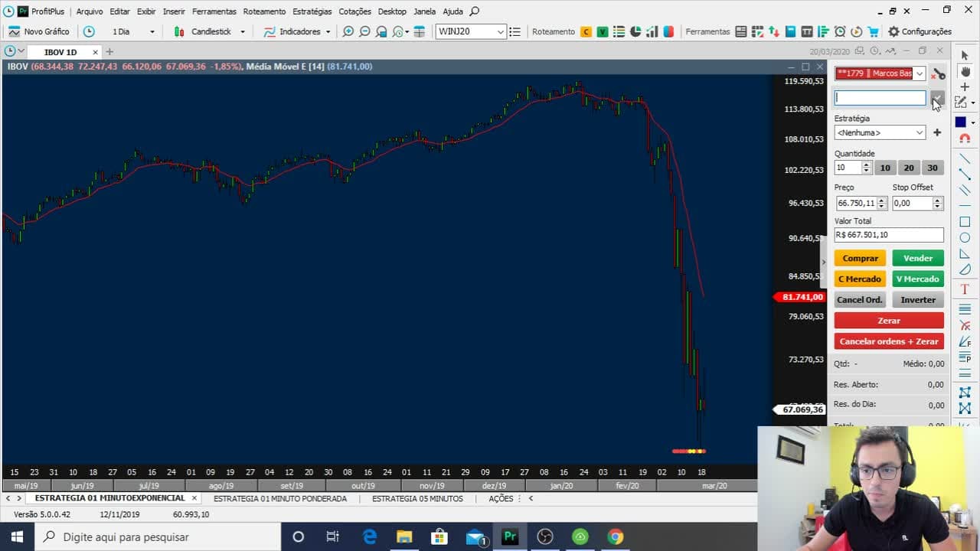Click the crosshair layout icon beside WINJ20
The image size is (980, 551).
420,31
